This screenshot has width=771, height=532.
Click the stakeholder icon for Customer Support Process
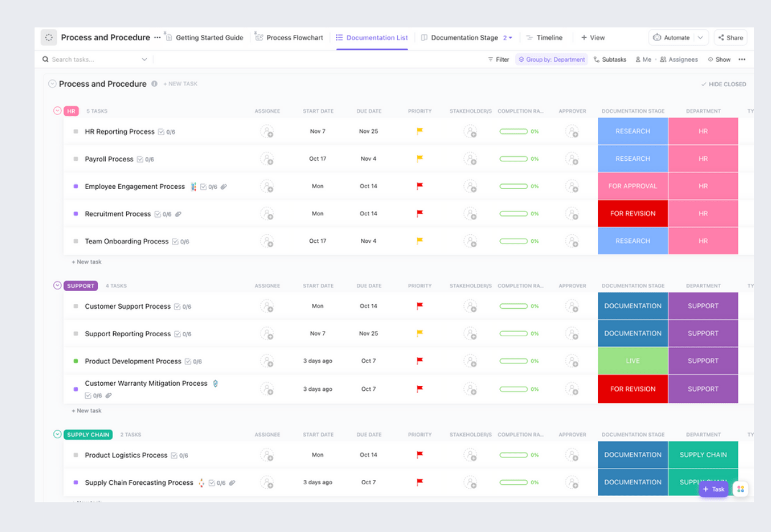470,306
